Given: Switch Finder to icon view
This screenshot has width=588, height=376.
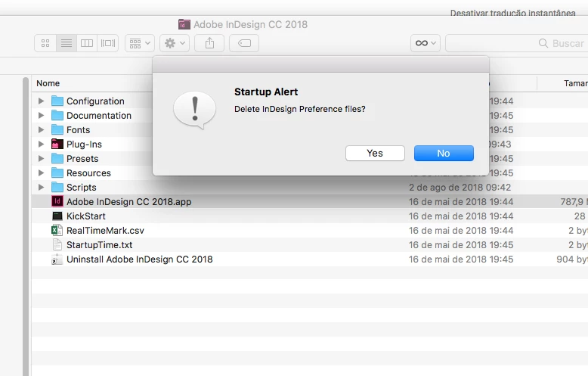Looking at the screenshot, I should point(45,43).
